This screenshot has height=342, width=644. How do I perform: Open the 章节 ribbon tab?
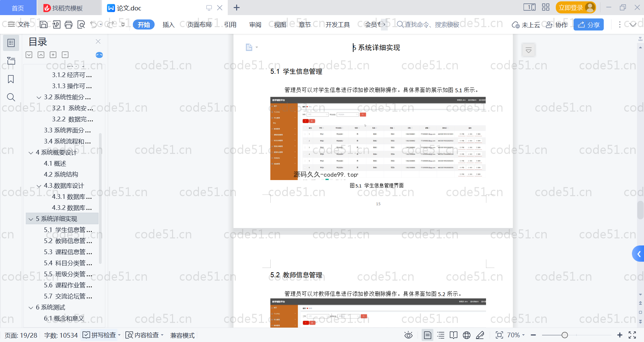click(305, 24)
